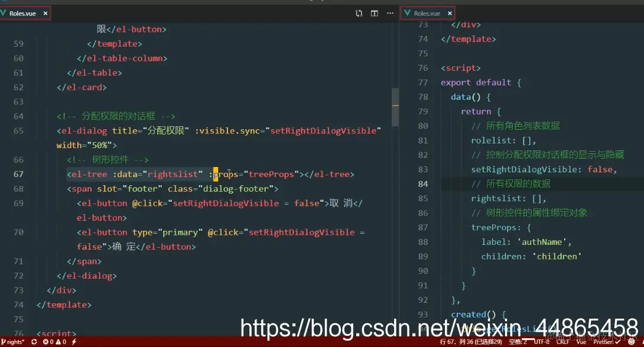This screenshot has width=644, height=347.
Task: Click '确 定' button text on line 70
Action: click(x=123, y=247)
